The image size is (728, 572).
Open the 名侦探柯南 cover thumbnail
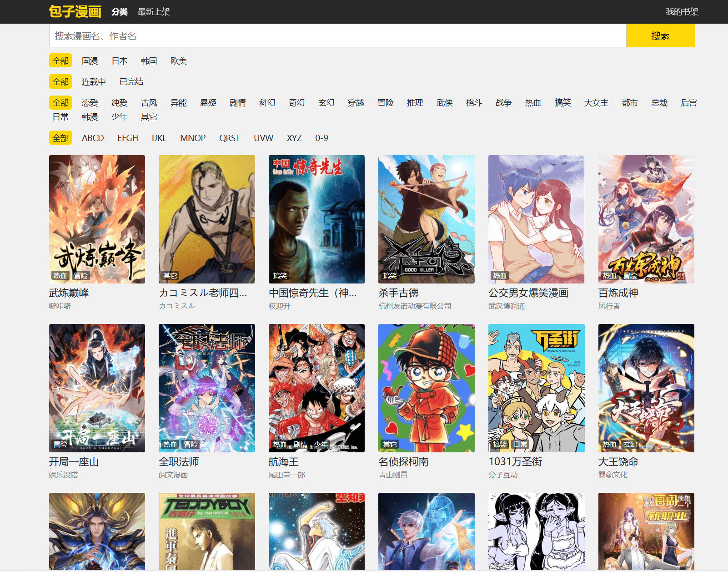tap(427, 388)
